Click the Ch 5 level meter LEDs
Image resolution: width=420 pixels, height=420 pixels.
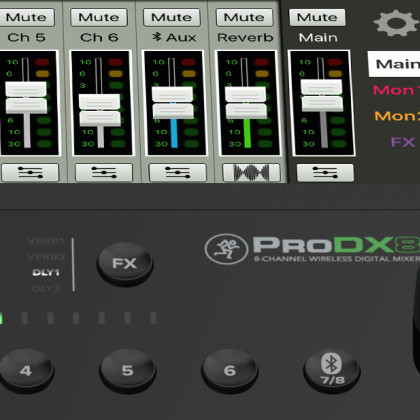(x=43, y=103)
